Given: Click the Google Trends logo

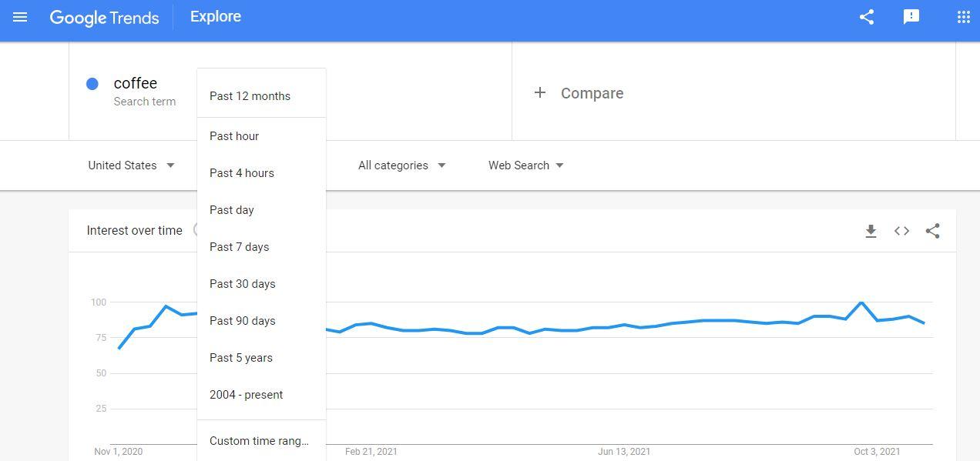Looking at the screenshot, I should coord(105,18).
